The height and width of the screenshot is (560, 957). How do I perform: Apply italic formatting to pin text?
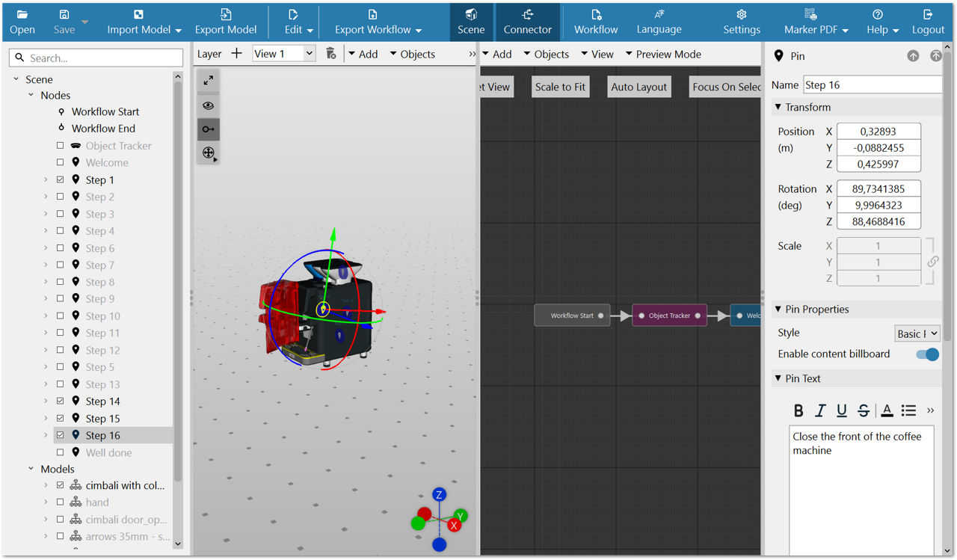coord(820,410)
